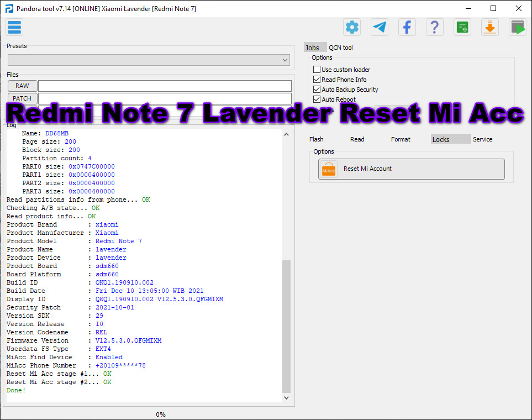Click the orange download arrow icon
The width and height of the screenshot is (532, 420).
(490, 27)
